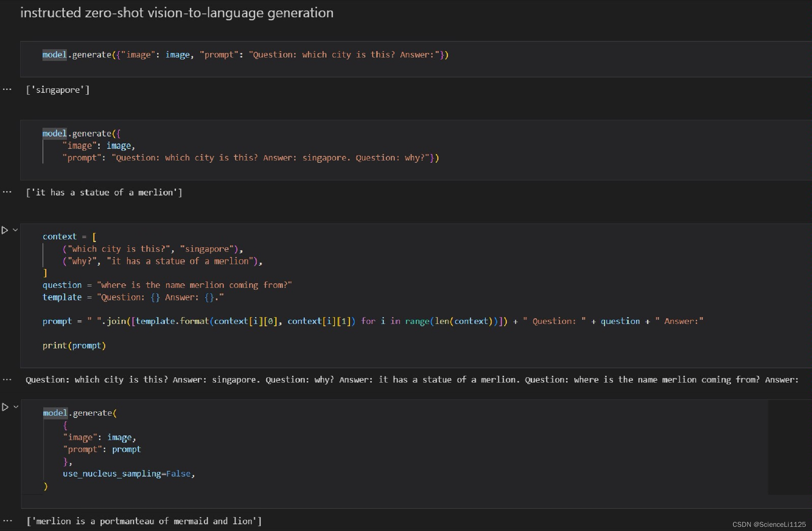Open output actions for portmanteau result
This screenshot has width=812, height=531.
[7, 521]
